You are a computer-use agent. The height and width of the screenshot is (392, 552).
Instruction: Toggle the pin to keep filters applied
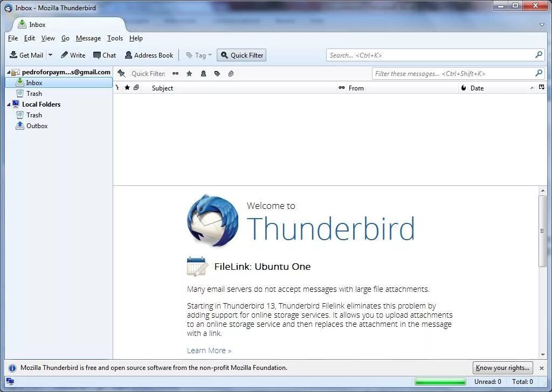[121, 73]
